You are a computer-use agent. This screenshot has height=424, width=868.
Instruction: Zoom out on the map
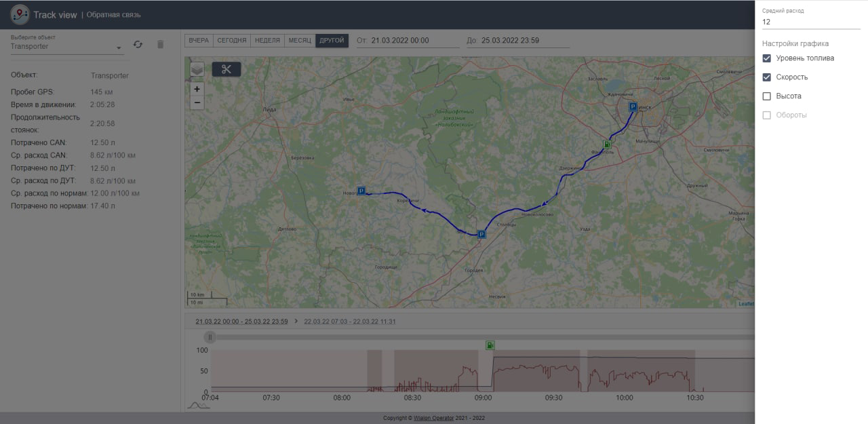(197, 103)
